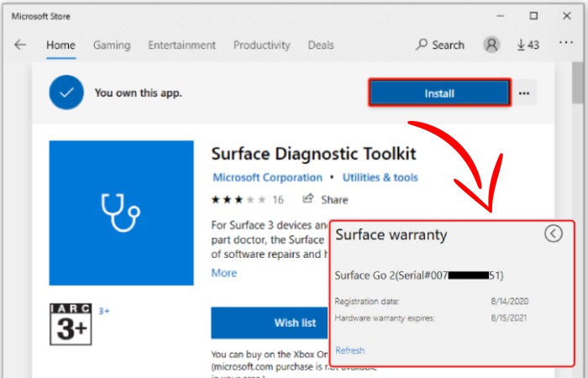Open more options beside the Install button
Viewport: 588px width, 378px height.
(x=524, y=93)
